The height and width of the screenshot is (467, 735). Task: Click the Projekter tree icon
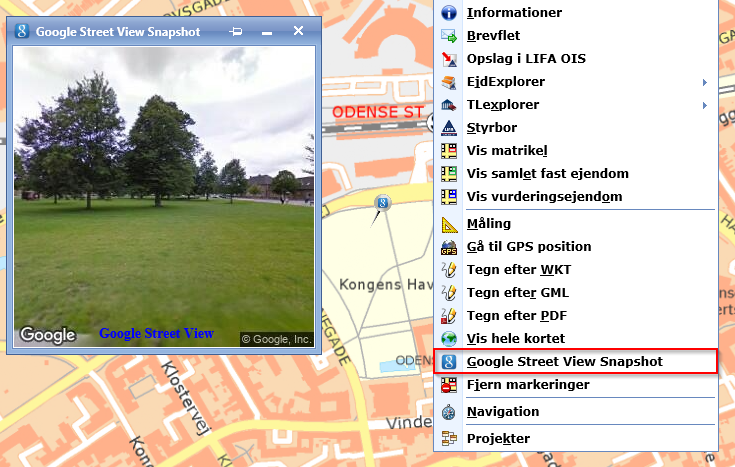click(449, 439)
